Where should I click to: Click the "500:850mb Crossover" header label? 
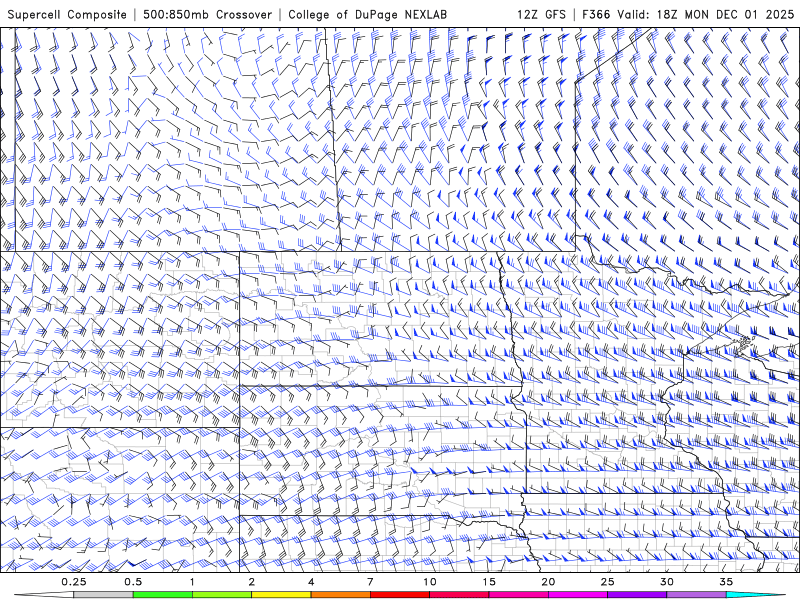207,14
